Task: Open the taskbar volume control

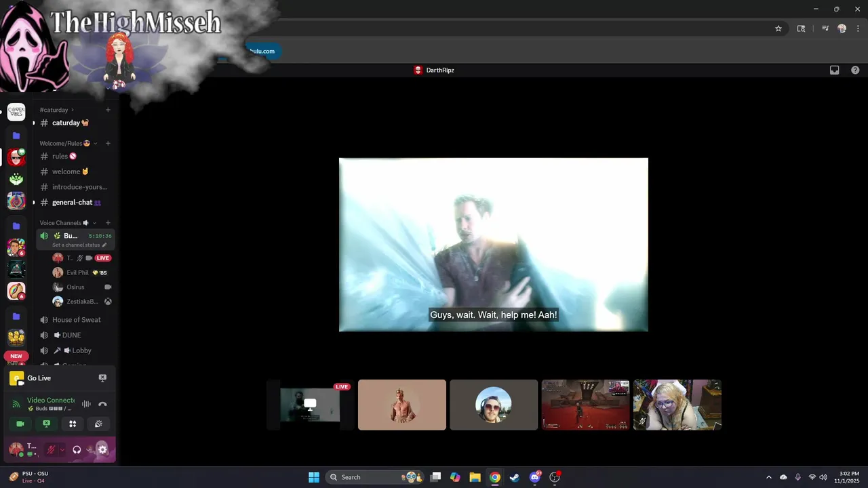Action: pos(823,477)
